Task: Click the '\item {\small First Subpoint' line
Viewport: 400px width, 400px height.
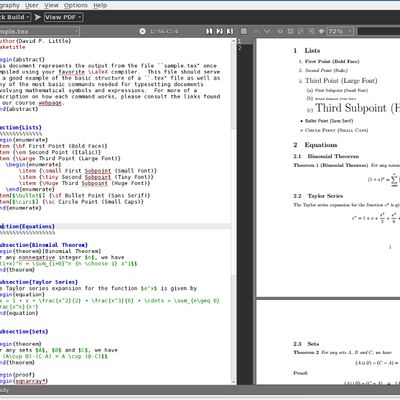Action: pyautogui.click(x=88, y=171)
